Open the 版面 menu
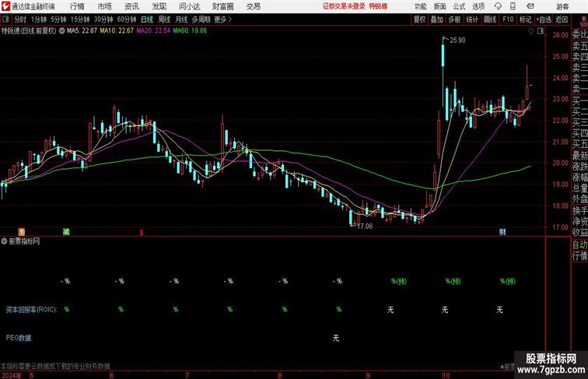Viewport: 588px width, 379px height. click(x=440, y=6)
